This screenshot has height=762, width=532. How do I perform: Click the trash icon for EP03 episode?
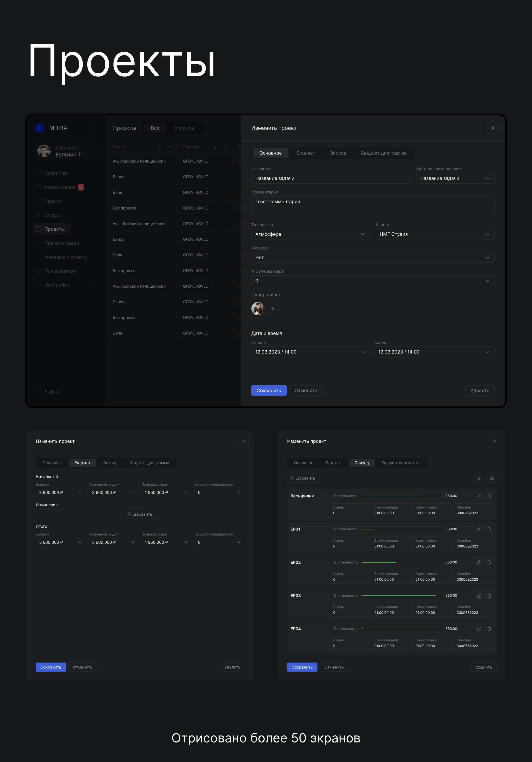coord(489,595)
